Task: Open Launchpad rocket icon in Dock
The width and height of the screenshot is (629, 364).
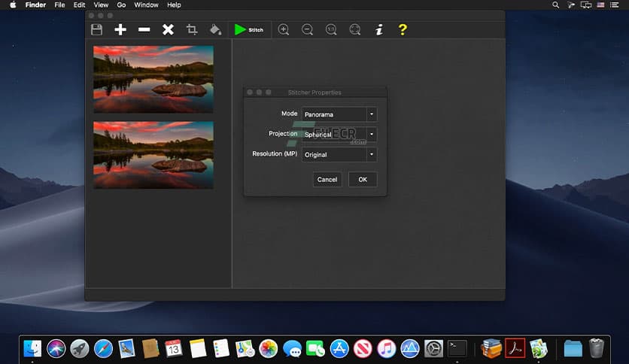Action: click(80, 348)
